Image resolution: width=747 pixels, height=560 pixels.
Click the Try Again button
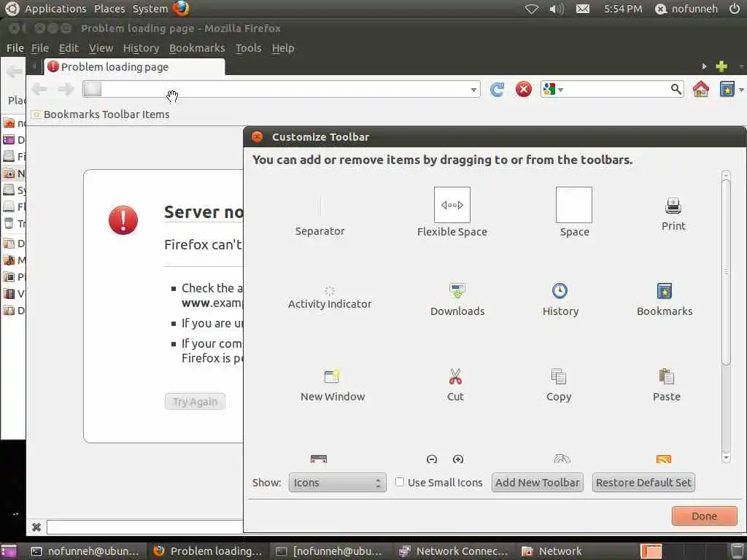point(195,402)
